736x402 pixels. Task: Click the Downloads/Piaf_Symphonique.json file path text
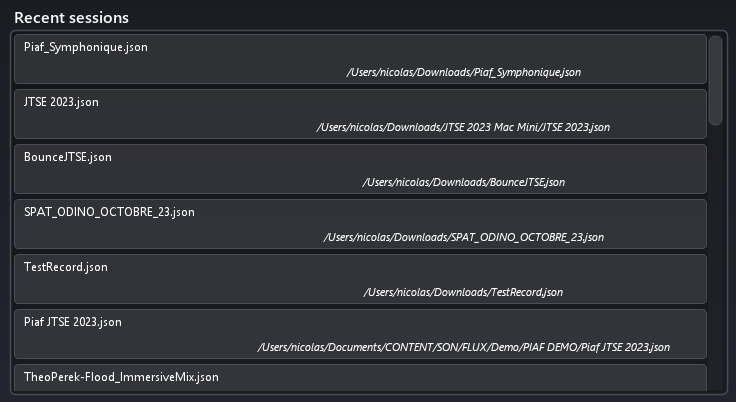463,72
